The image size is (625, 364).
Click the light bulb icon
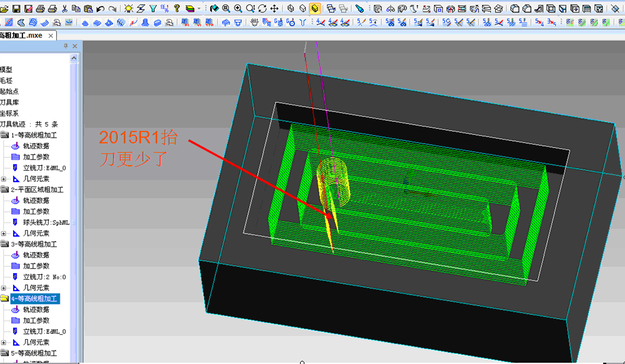(x=128, y=9)
